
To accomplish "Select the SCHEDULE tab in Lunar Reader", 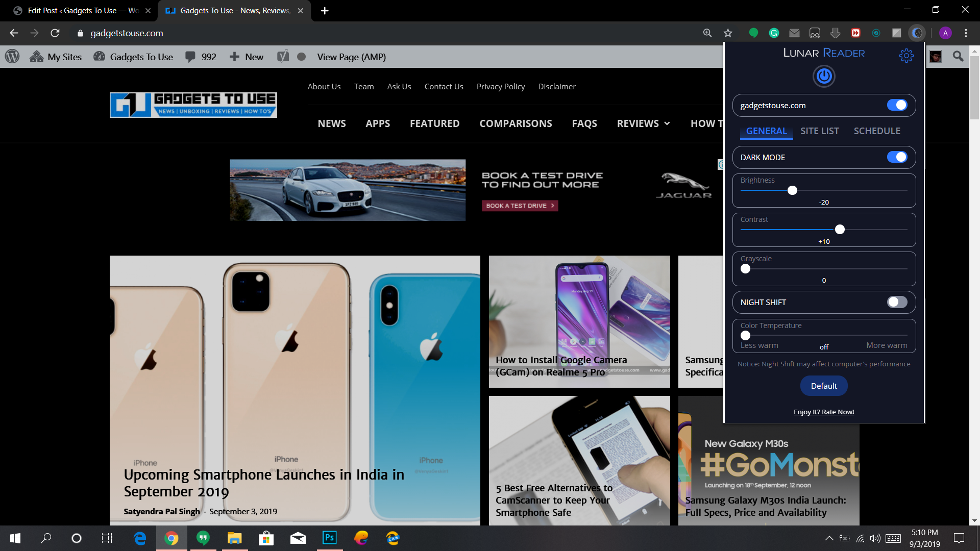I will 877,131.
